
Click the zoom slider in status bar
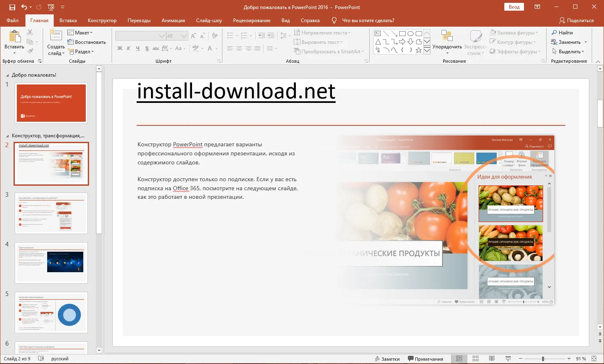(x=543, y=359)
